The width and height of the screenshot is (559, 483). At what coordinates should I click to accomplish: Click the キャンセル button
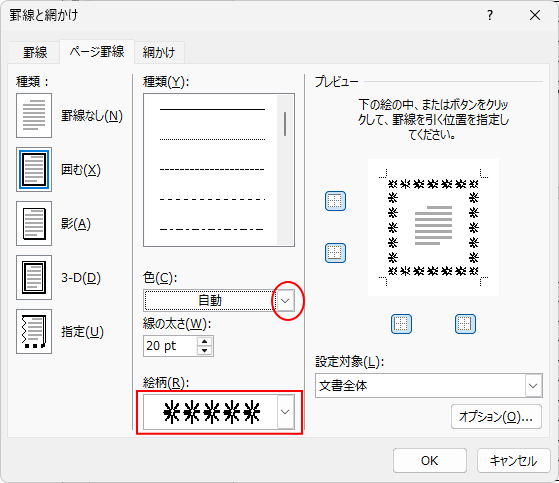pos(513,461)
